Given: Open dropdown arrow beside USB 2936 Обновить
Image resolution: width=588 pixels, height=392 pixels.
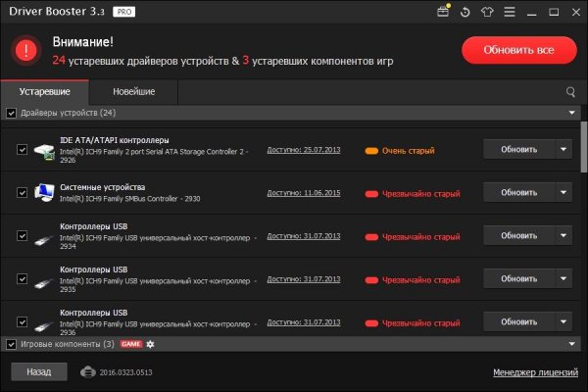Looking at the screenshot, I should (x=563, y=321).
